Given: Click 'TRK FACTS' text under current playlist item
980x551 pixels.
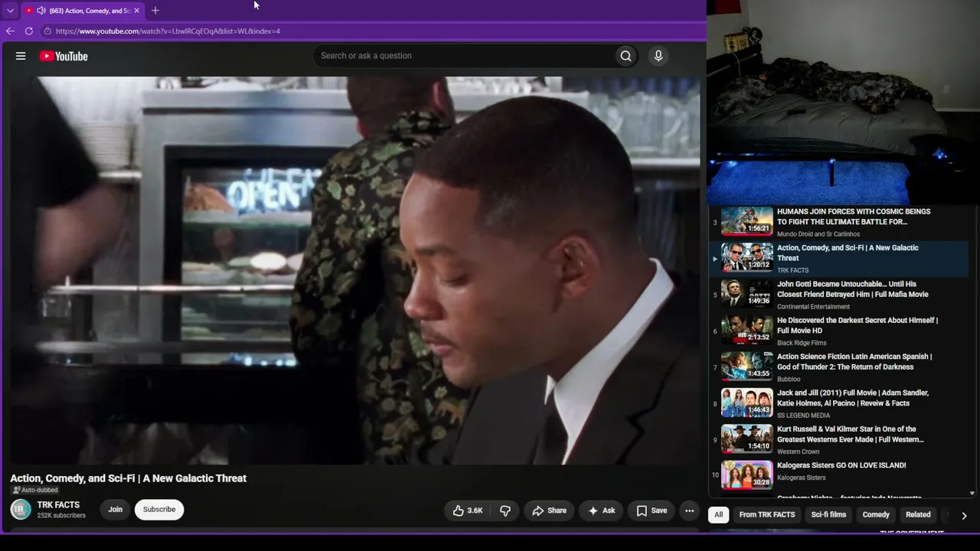Looking at the screenshot, I should 792,270.
